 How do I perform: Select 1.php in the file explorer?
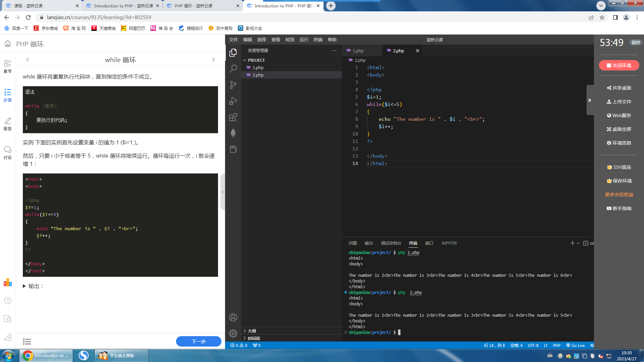[x=292, y=67]
